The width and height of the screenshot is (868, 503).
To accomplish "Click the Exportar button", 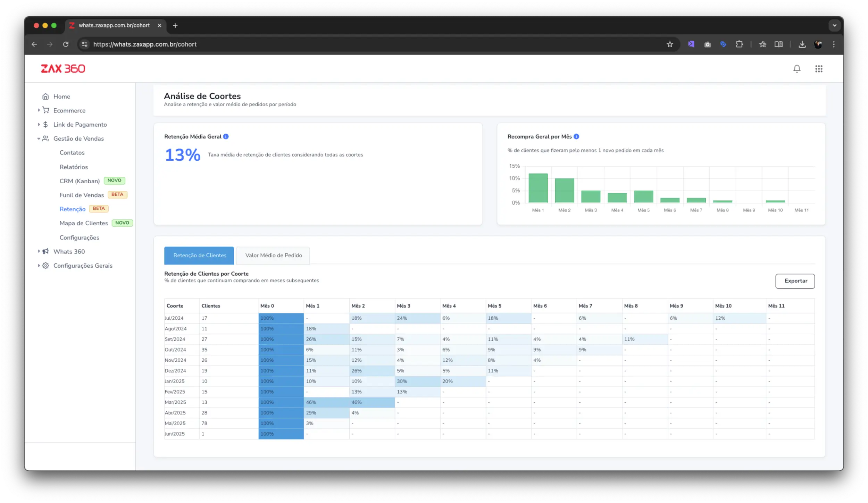I will point(795,281).
